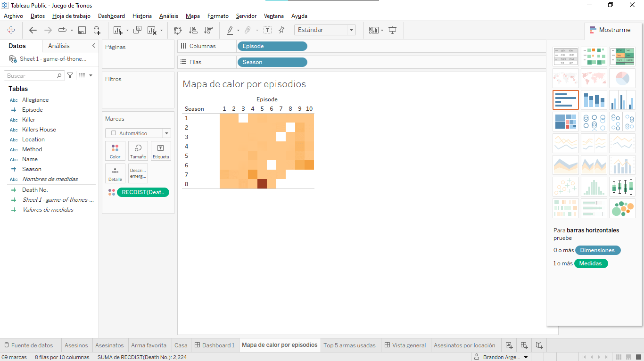
Task: Select the horizontal bars chart in Mostrarme
Action: point(566,100)
